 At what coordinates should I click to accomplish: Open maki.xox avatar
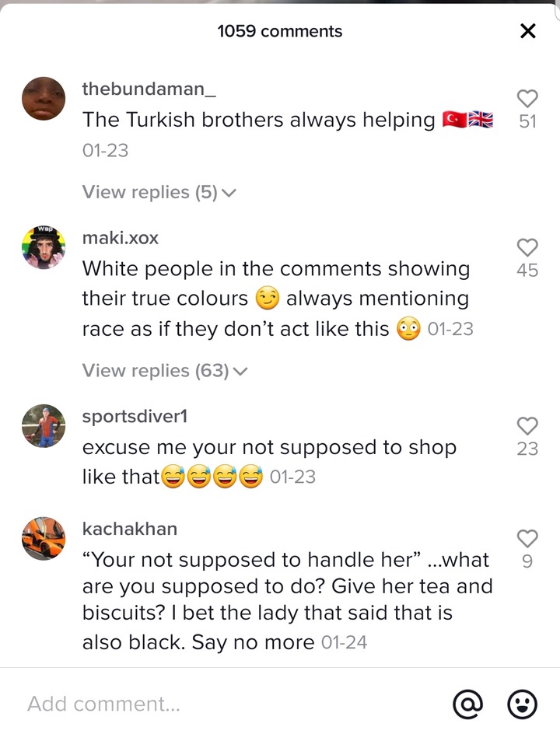tap(44, 247)
